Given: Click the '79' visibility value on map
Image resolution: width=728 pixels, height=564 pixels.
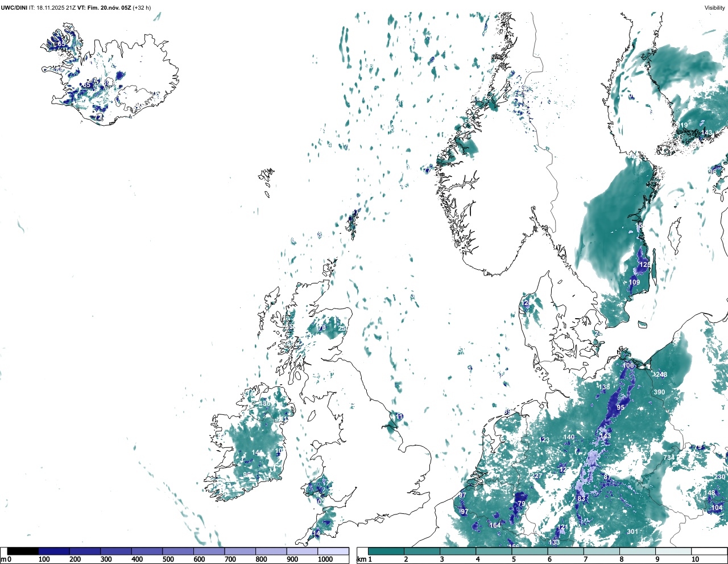Looking at the screenshot, I should click(522, 504).
